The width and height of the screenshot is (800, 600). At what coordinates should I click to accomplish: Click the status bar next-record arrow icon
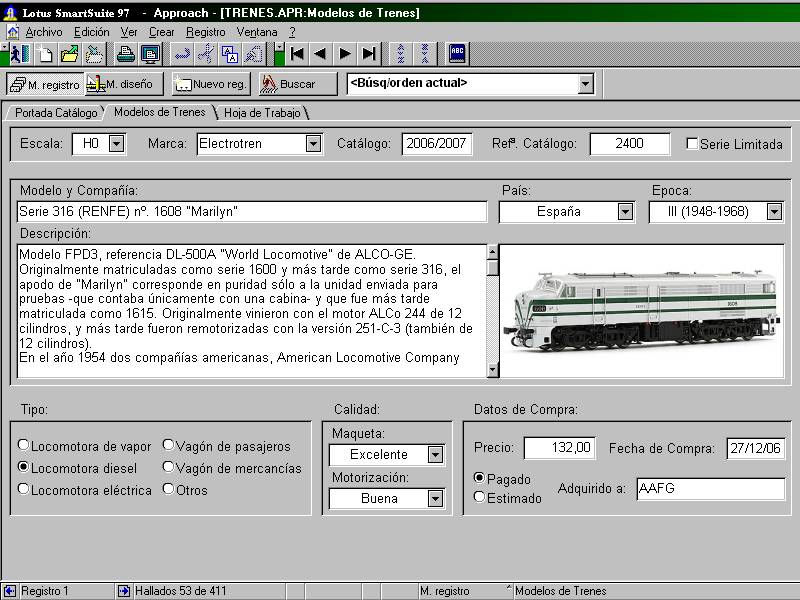123,591
